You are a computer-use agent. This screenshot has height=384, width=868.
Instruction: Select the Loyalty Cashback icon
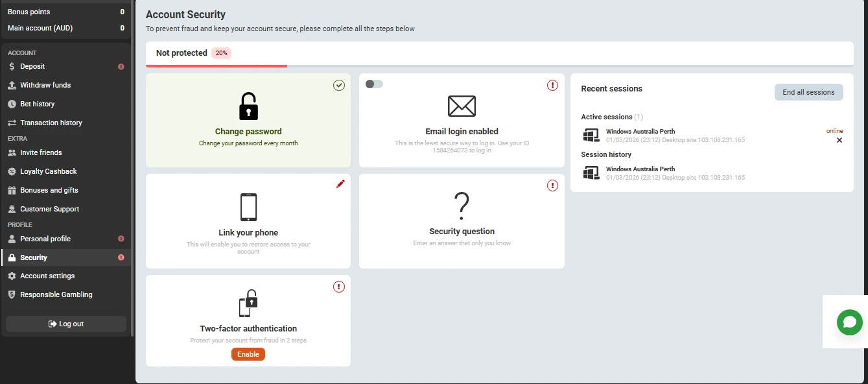pos(11,171)
